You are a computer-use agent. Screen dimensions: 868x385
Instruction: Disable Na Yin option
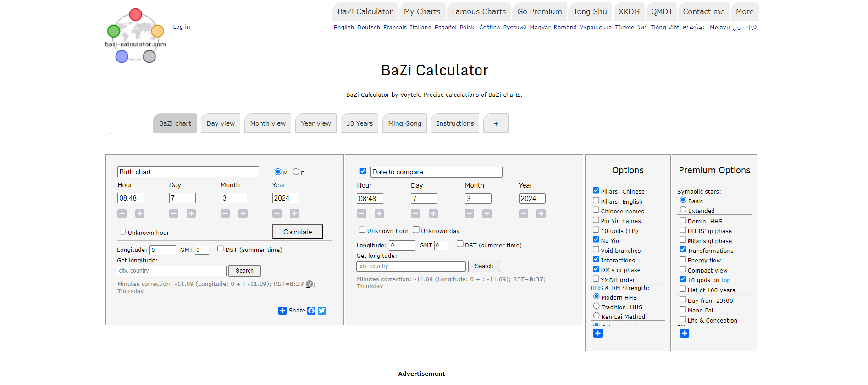point(596,239)
